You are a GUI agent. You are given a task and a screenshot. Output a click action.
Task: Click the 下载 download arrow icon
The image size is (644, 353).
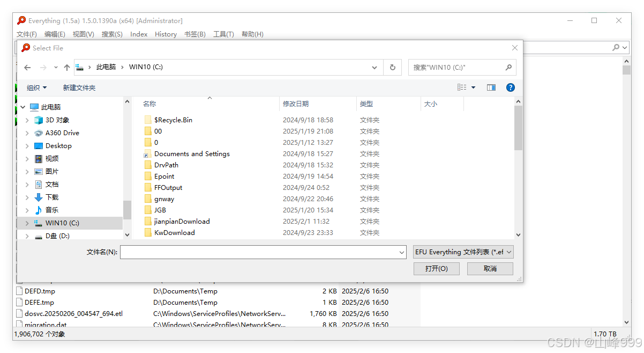[39, 197]
